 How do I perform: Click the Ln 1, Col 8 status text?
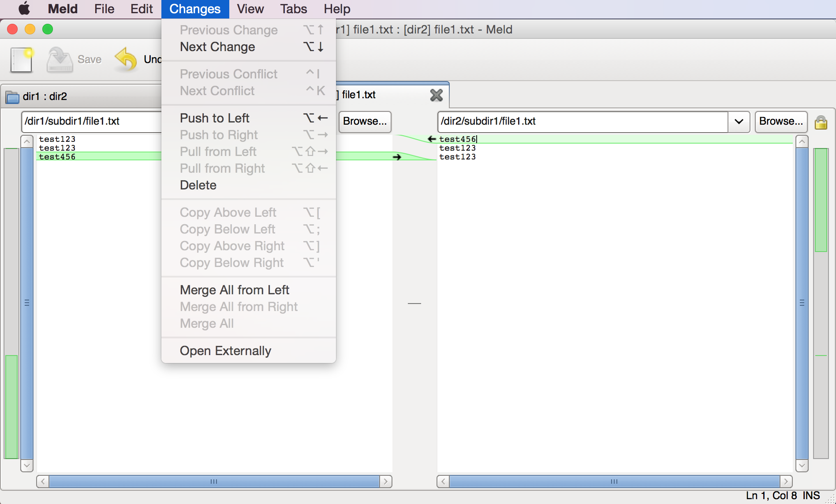(x=771, y=496)
